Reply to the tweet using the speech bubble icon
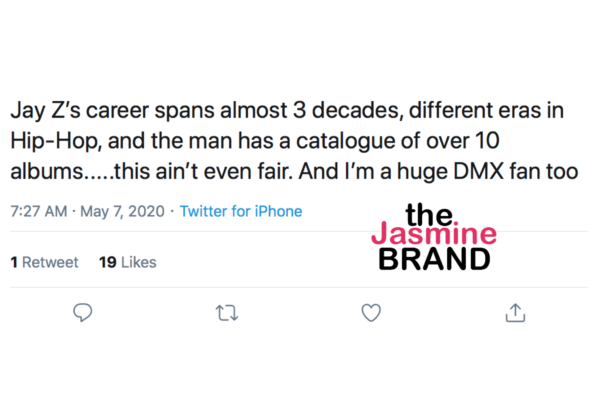Screen dimensions: 595x397 (82, 312)
